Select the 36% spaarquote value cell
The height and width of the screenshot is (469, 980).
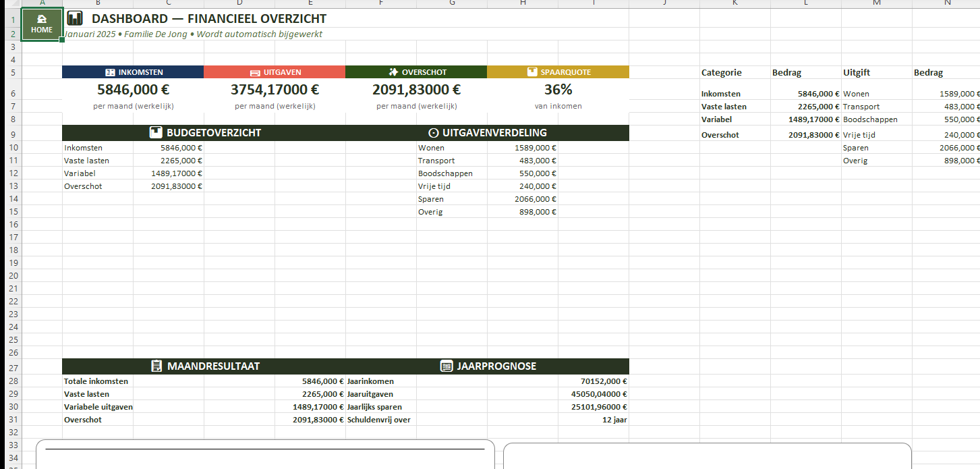coord(558,90)
